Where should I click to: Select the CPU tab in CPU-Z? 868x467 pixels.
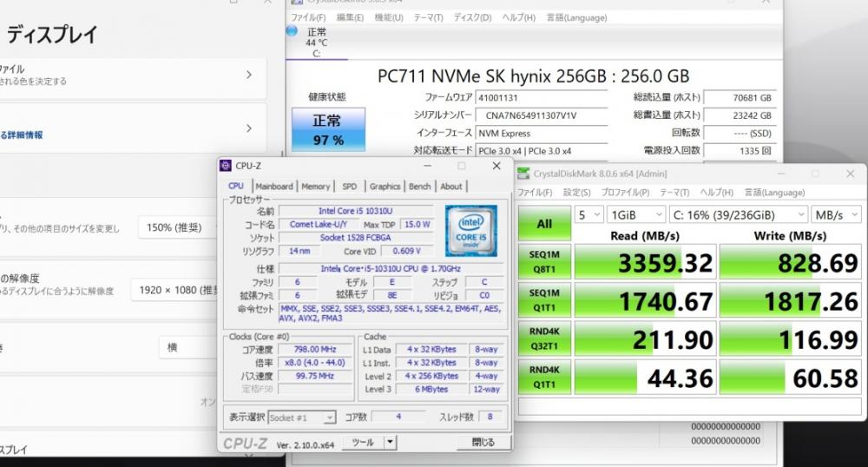point(236,186)
